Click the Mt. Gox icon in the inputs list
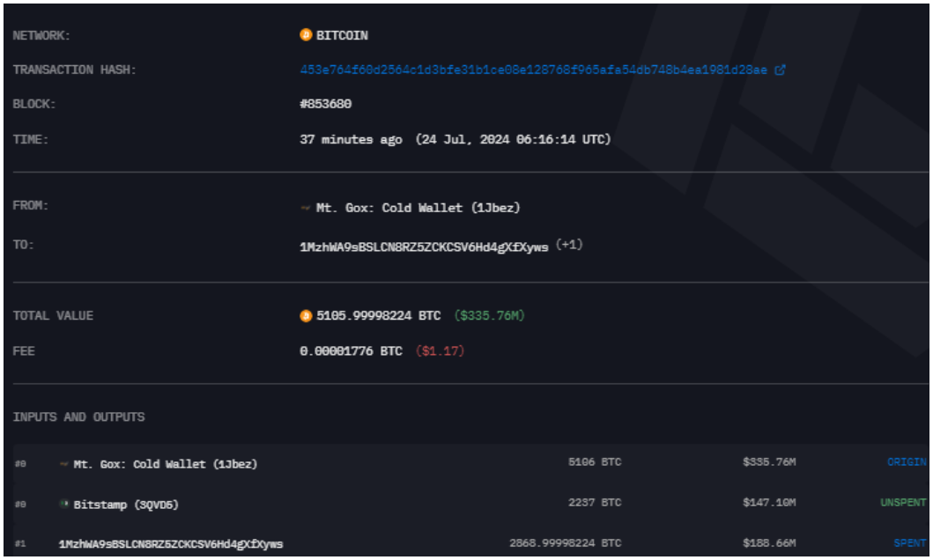 (63, 464)
